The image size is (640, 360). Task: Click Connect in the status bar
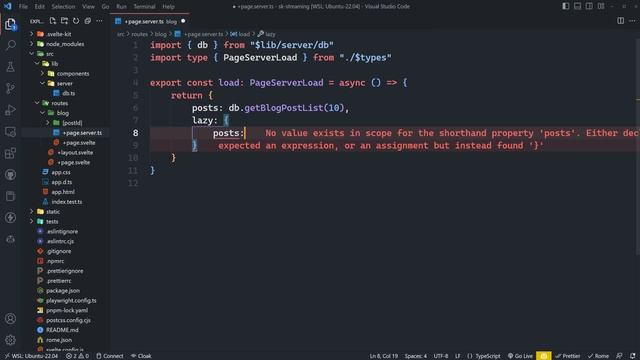pyautogui.click(x=109, y=356)
